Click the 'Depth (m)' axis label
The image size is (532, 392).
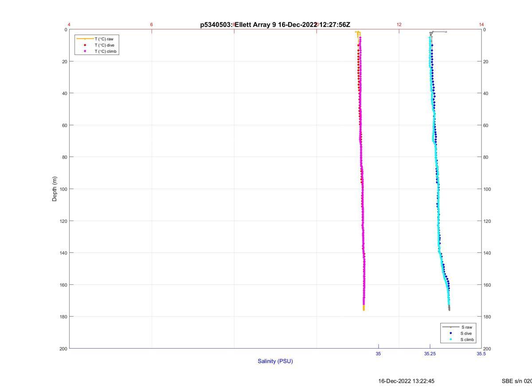pos(55,189)
